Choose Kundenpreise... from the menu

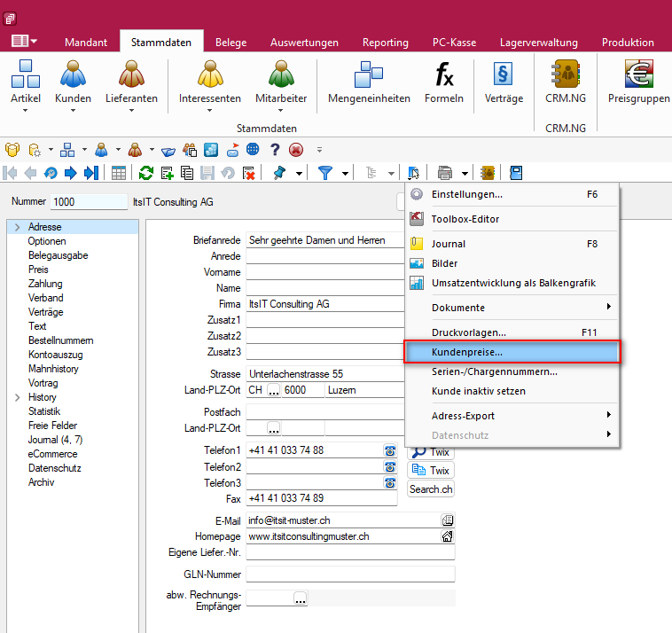512,352
